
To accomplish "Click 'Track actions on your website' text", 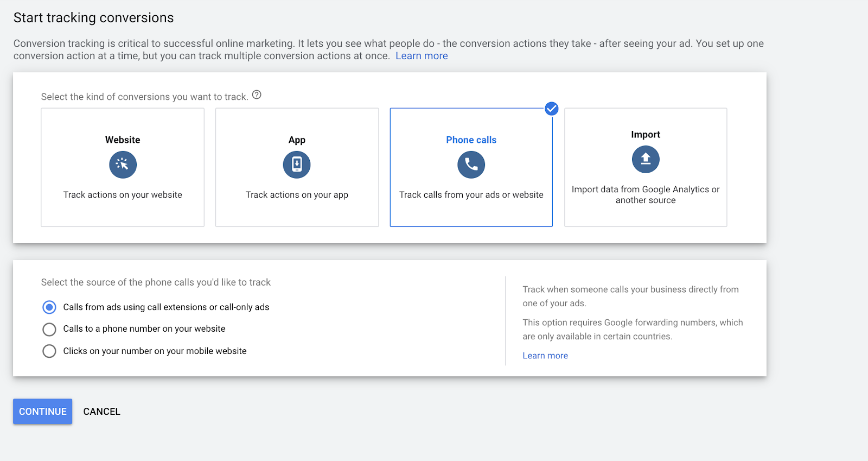I will click(x=123, y=195).
